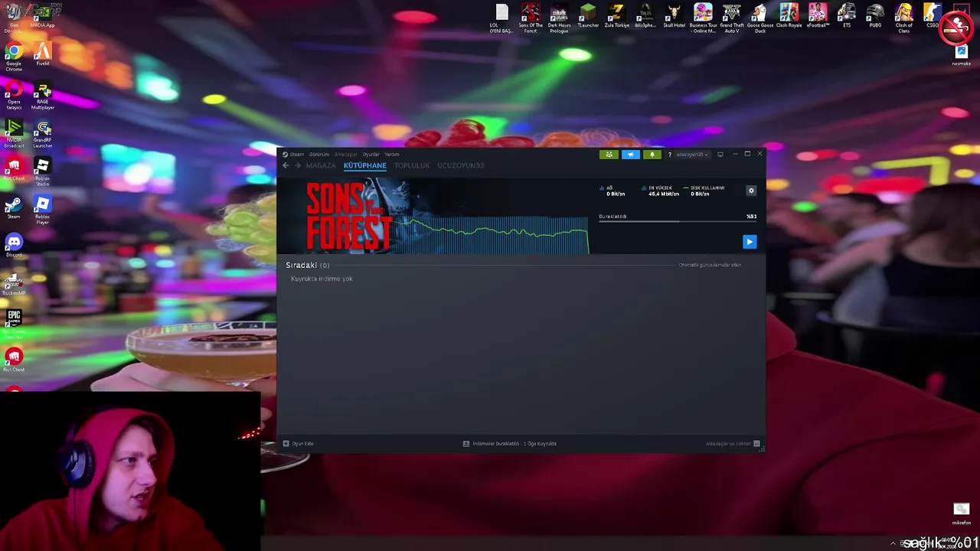Open Steam desktop shortcut
The width and height of the screenshot is (980, 551).
tap(14, 208)
